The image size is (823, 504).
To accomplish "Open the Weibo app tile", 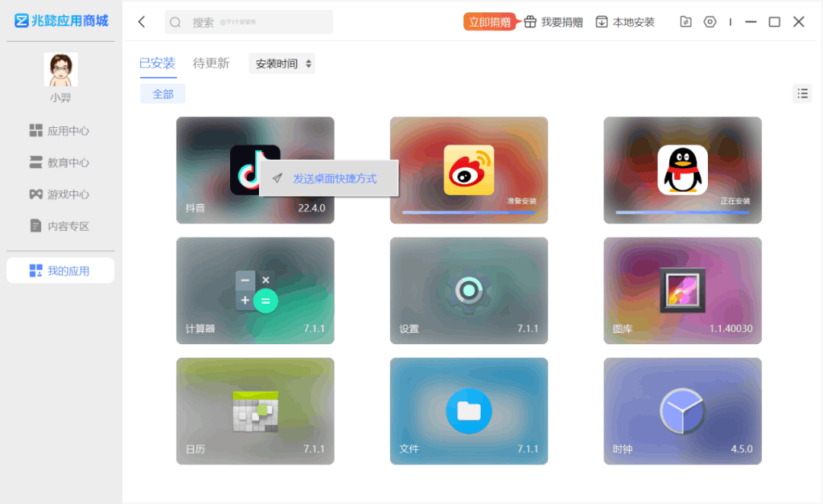I will click(x=469, y=170).
